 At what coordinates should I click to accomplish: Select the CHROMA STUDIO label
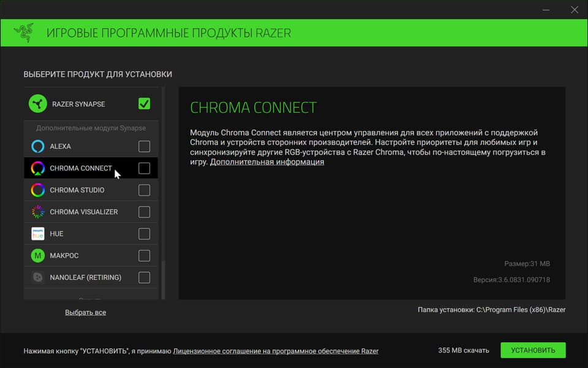tap(77, 190)
